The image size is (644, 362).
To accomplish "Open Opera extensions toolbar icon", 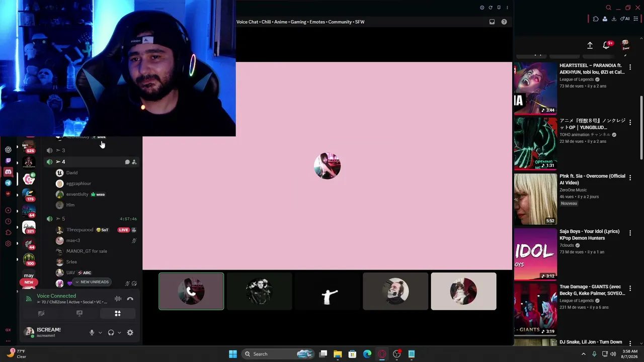I will (x=596, y=19).
